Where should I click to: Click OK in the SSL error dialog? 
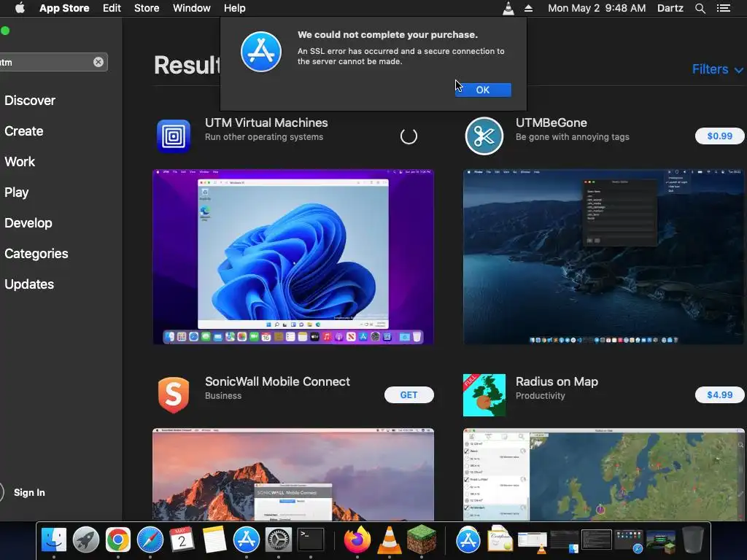[483, 90]
